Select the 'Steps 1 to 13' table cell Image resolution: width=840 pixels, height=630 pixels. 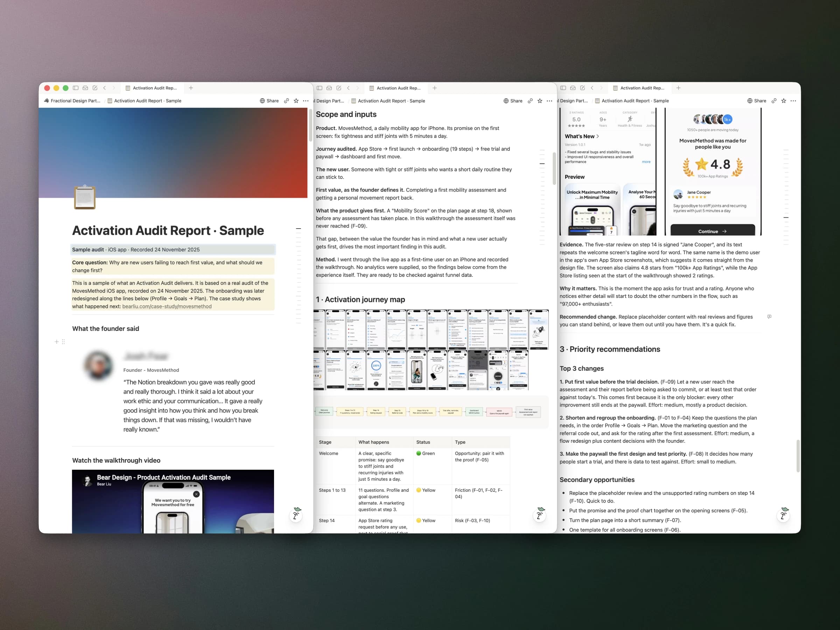(x=335, y=500)
